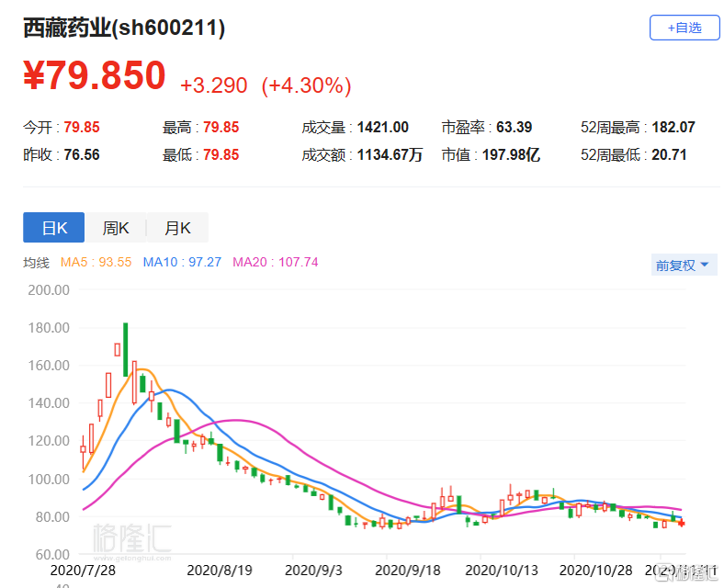Screen dimensions: 724x588
Task: Click the 160.00 y-axis label
Action: [49, 366]
